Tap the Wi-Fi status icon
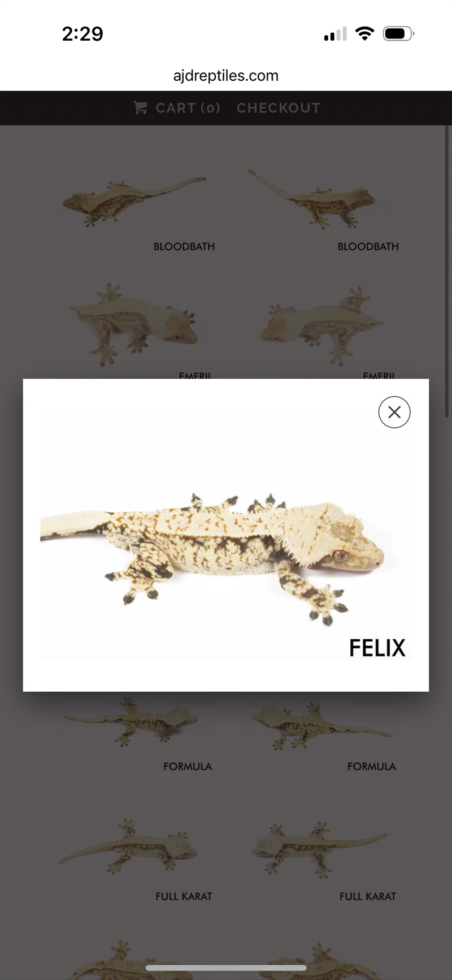452x980 pixels. pos(365,34)
